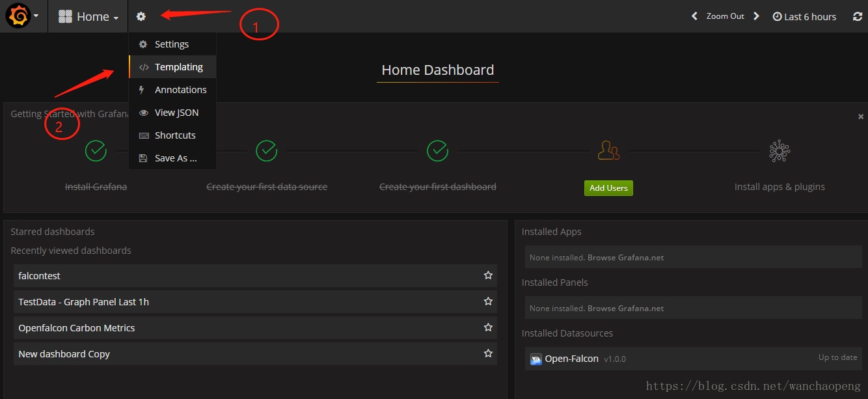This screenshot has width=868, height=399.
Task: Open Install apps & plugins link
Action: [780, 187]
